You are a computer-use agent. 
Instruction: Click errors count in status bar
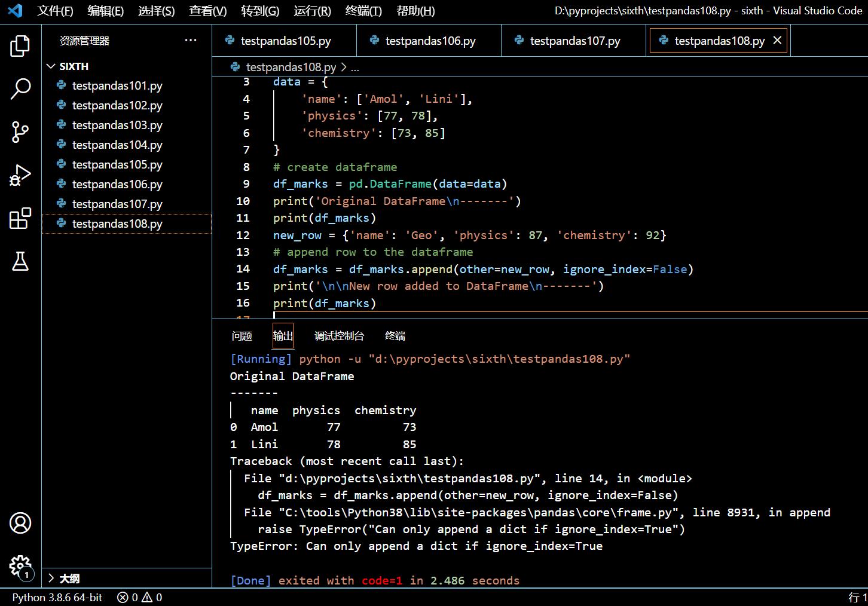tap(127, 597)
